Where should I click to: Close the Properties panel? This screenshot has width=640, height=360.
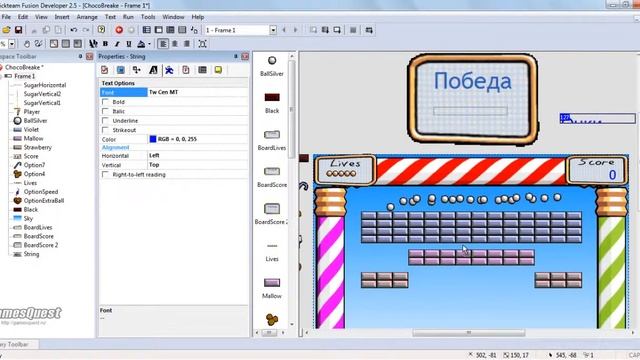245,56
